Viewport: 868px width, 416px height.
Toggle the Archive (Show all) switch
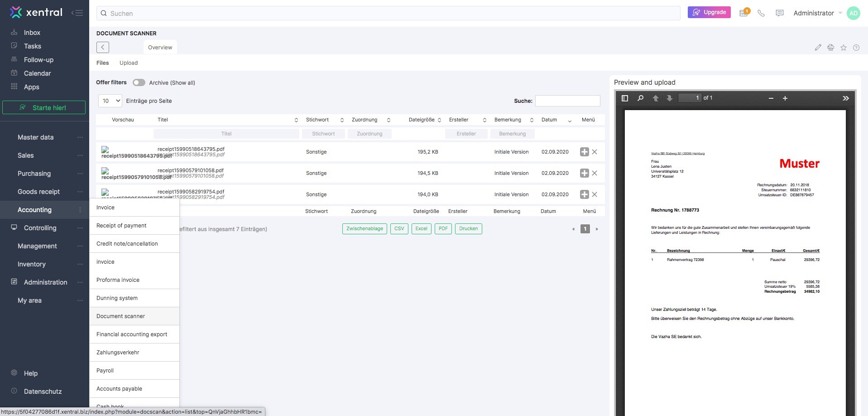coord(139,82)
